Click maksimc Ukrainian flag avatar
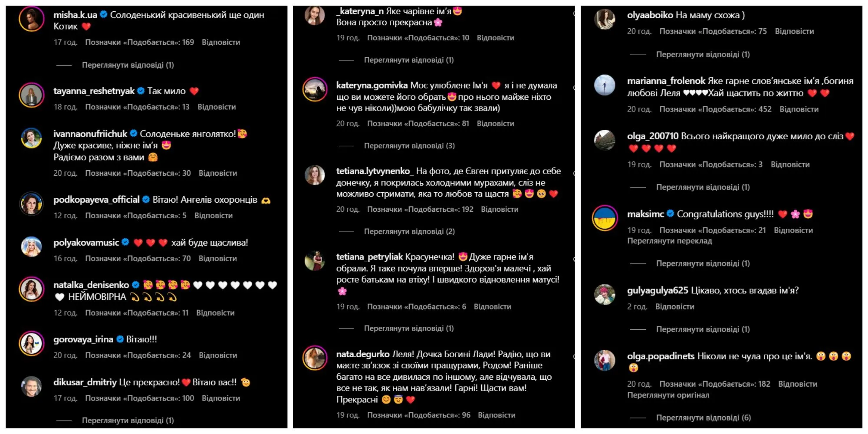 [605, 218]
